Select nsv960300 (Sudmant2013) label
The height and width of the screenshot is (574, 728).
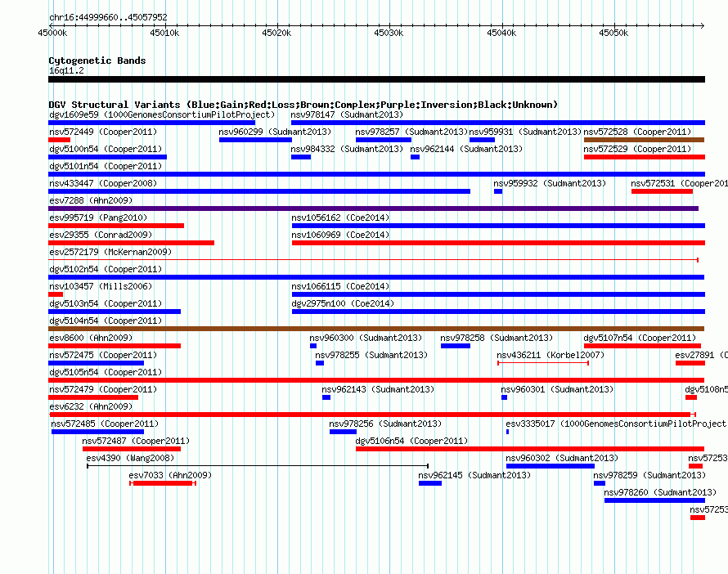366,338
